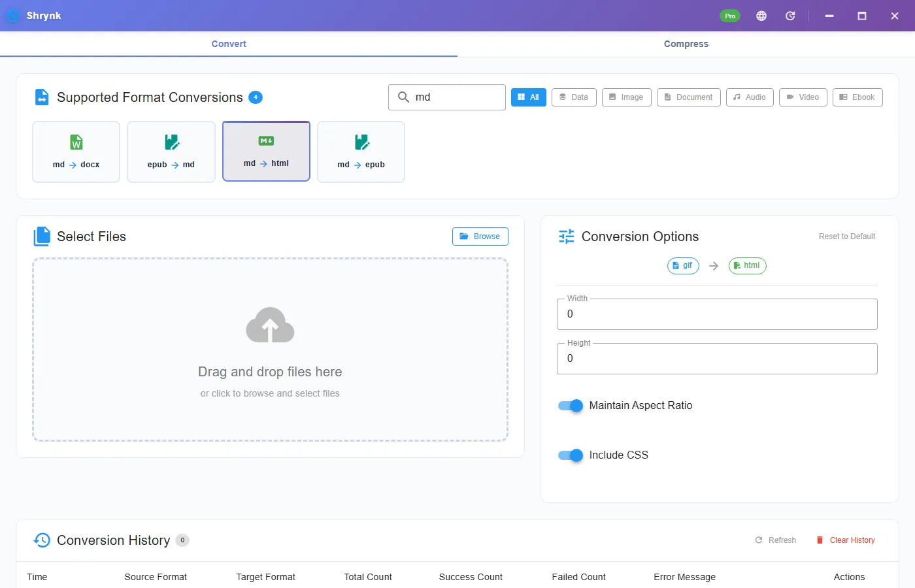
Task: Filter formats by Ebook
Action: click(x=857, y=97)
